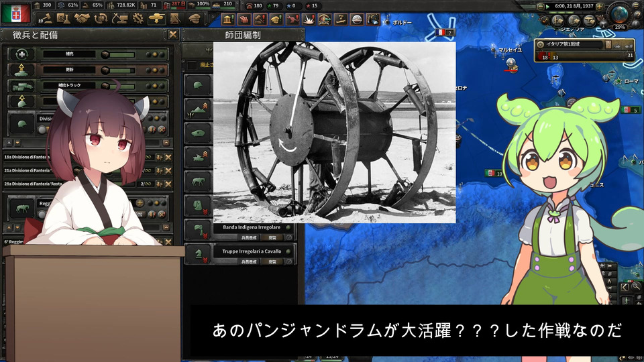Delete the Banda Indigena Irregolare template icon
The image size is (644, 362).
click(x=290, y=237)
